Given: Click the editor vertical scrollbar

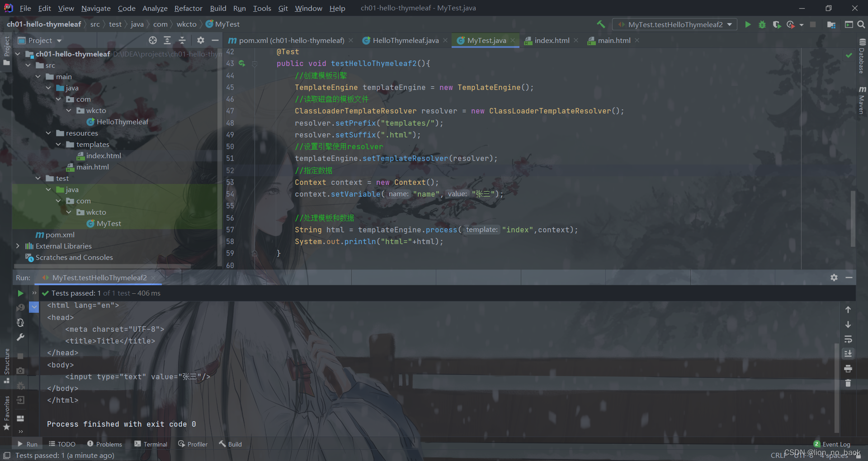Looking at the screenshot, I should pos(853,218).
